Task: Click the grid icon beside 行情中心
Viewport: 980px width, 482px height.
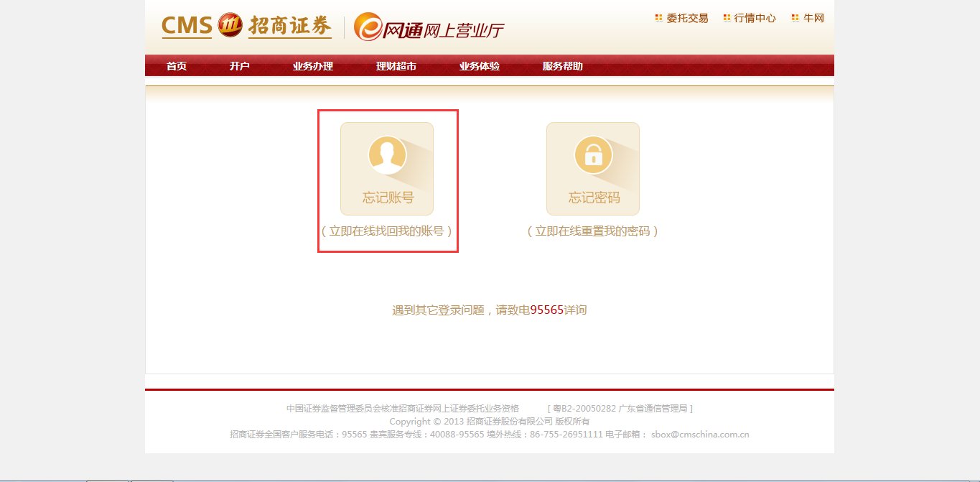Action: 728,17
